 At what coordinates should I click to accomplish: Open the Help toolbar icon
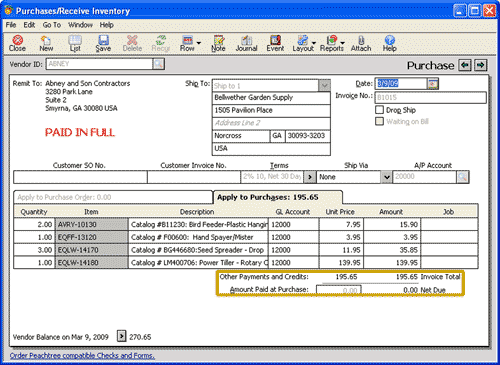[389, 44]
